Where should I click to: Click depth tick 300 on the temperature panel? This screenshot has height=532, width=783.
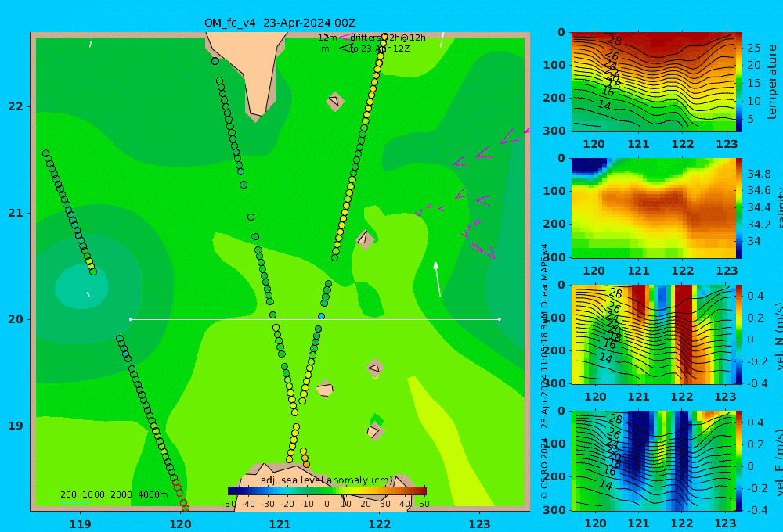coord(554,130)
